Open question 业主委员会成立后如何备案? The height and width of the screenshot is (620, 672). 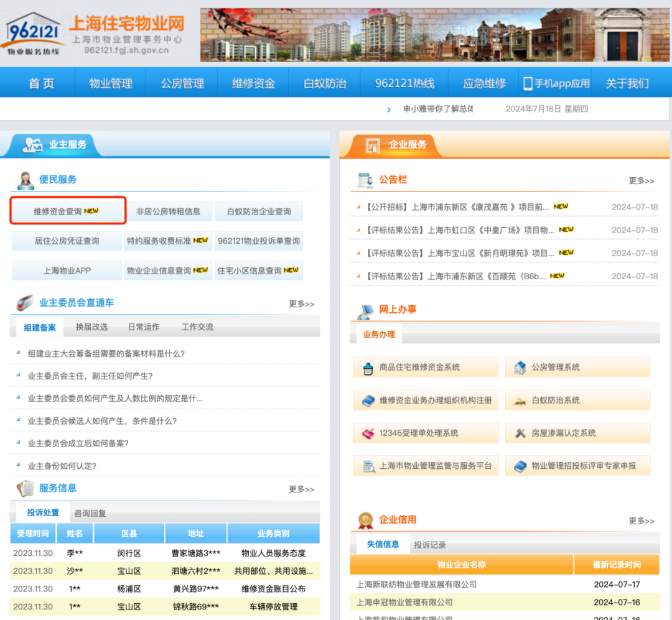tap(78, 443)
